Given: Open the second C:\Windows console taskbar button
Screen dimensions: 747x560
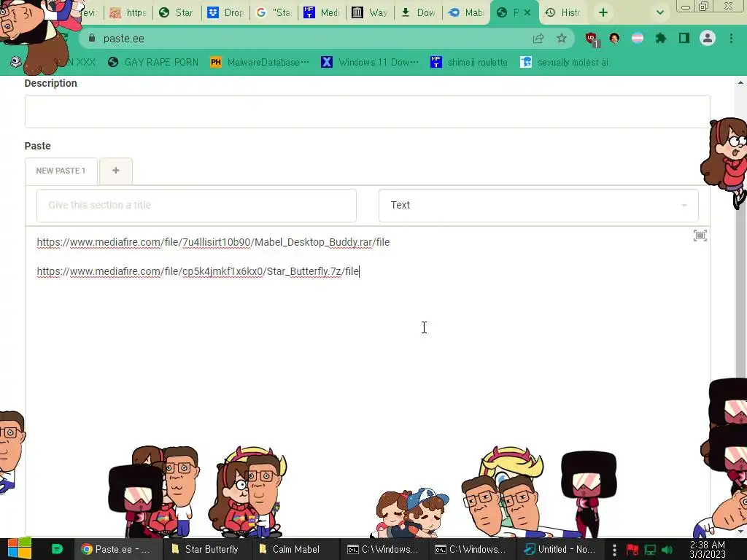Looking at the screenshot, I should tap(471, 550).
